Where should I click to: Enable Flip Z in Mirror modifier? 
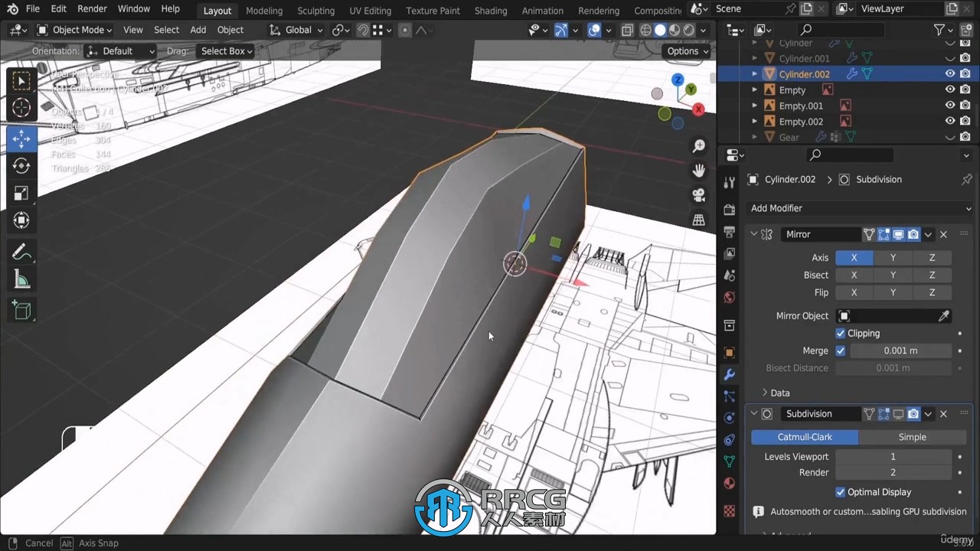[932, 292]
